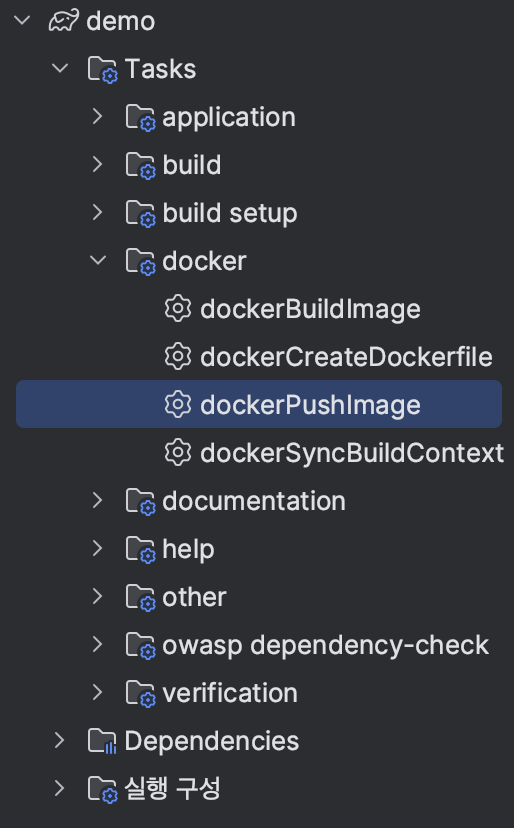Expand the verification task group
The image size is (514, 828).
[98, 692]
